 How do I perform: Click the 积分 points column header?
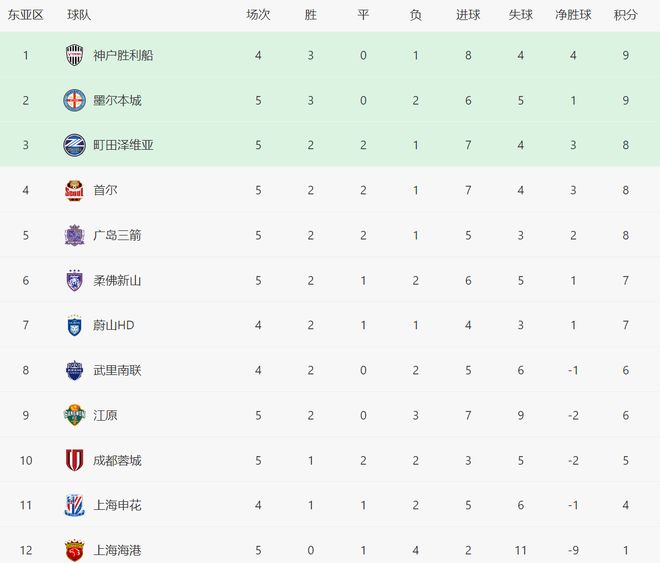point(626,15)
